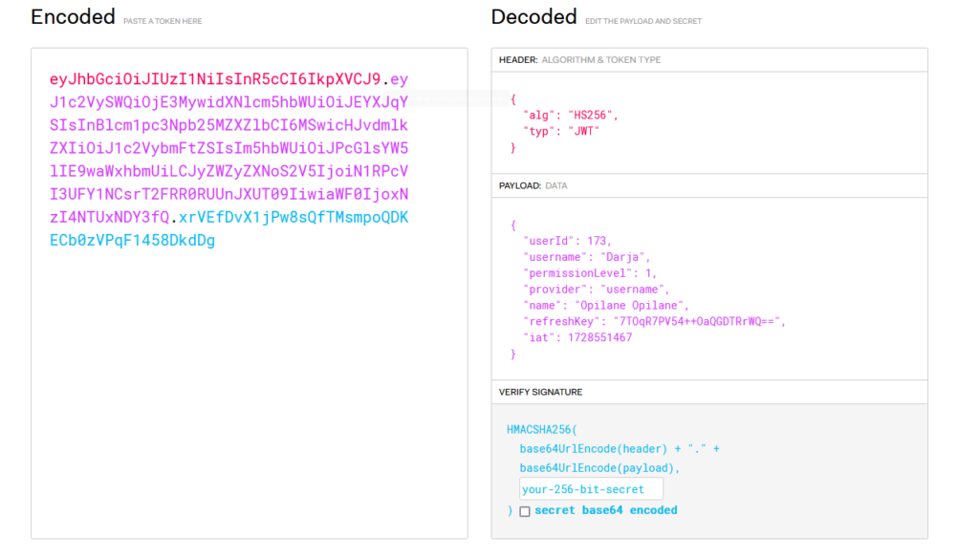The height and width of the screenshot is (560, 979).
Task: Click inside the Encoded token text area
Action: tap(250, 293)
